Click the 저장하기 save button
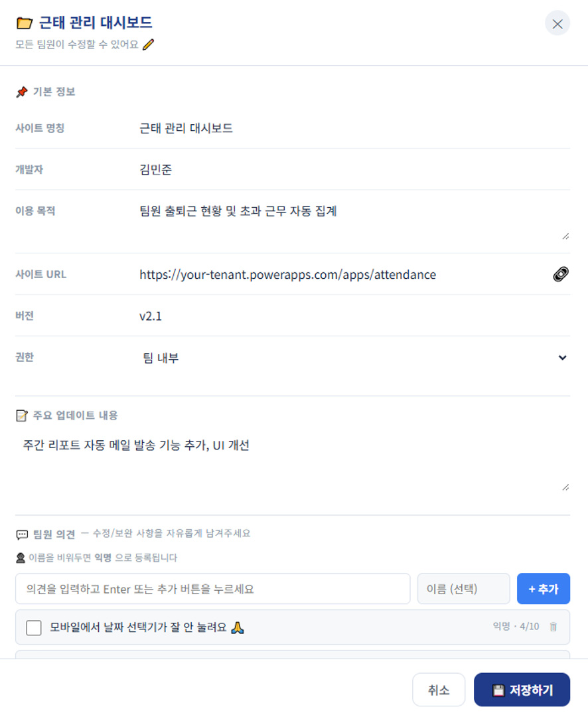 click(x=522, y=689)
